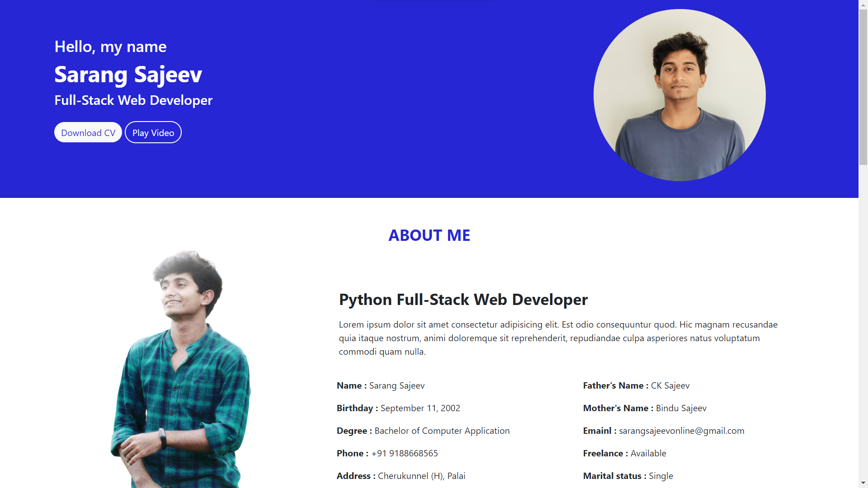
Task: Click the phone number +91 9188668565
Action: (404, 453)
